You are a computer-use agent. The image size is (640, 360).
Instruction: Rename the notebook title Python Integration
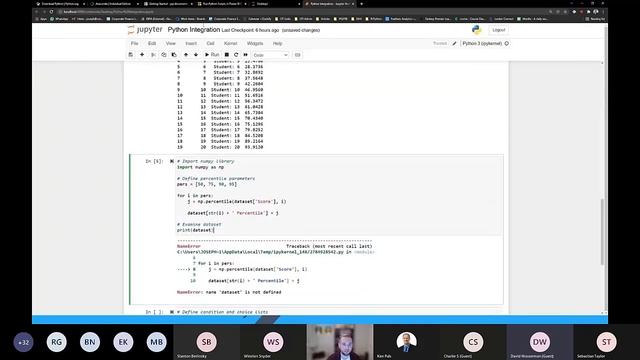coord(194,30)
